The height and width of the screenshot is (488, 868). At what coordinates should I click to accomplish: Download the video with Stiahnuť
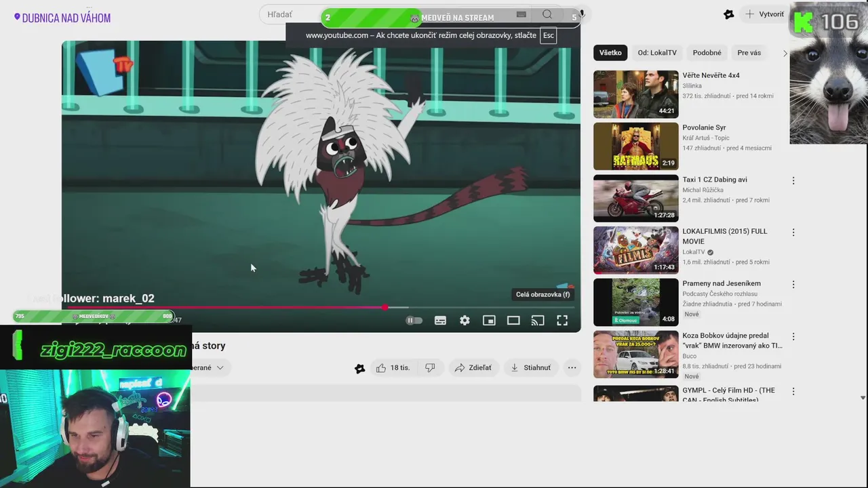point(530,367)
